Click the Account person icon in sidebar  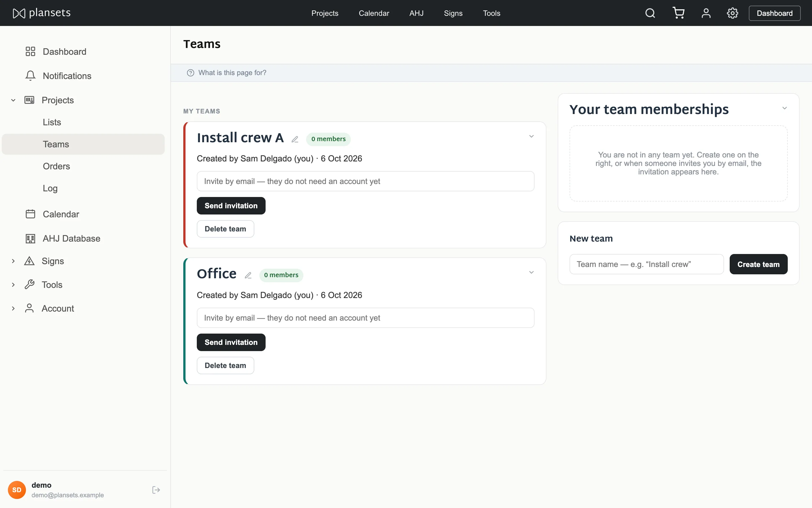coord(30,308)
